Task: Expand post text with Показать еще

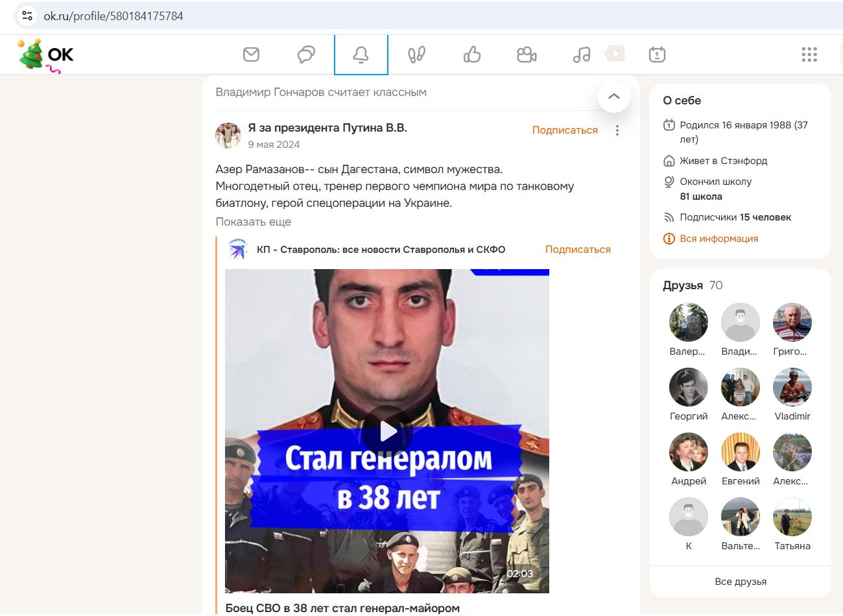Action: (x=253, y=222)
